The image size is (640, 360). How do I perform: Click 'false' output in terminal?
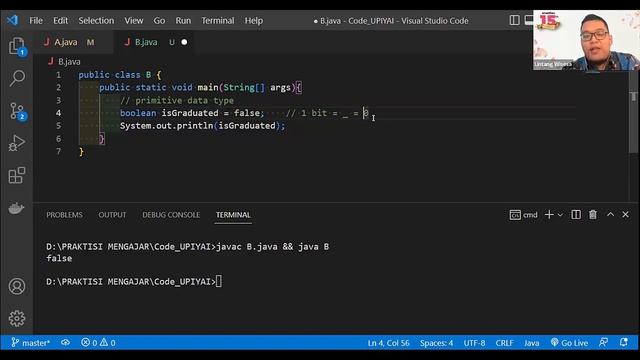[x=59, y=258]
